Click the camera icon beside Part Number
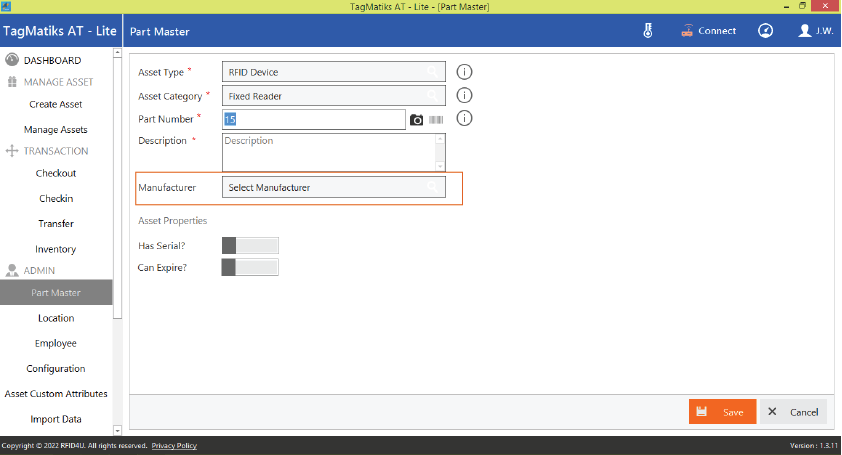842x455 pixels. point(417,120)
